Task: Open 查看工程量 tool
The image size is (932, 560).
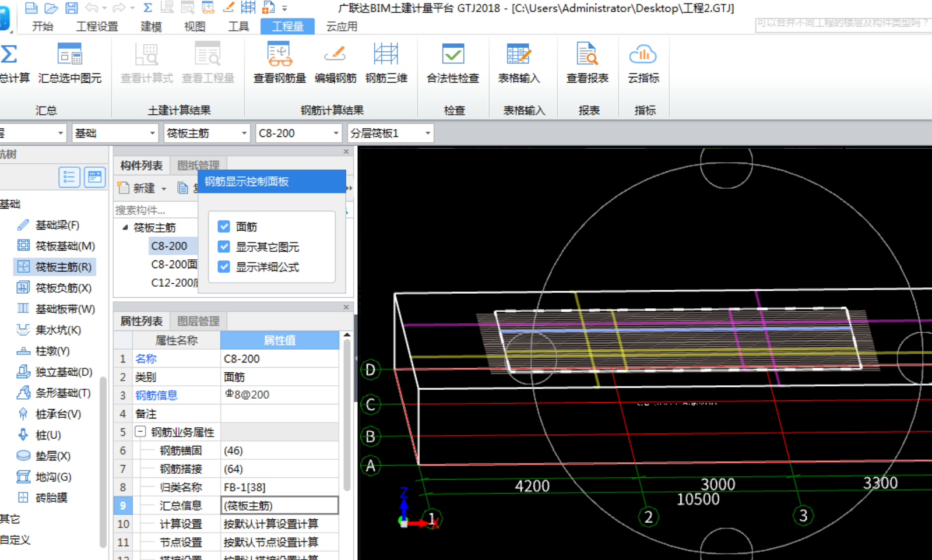Action: click(x=207, y=63)
